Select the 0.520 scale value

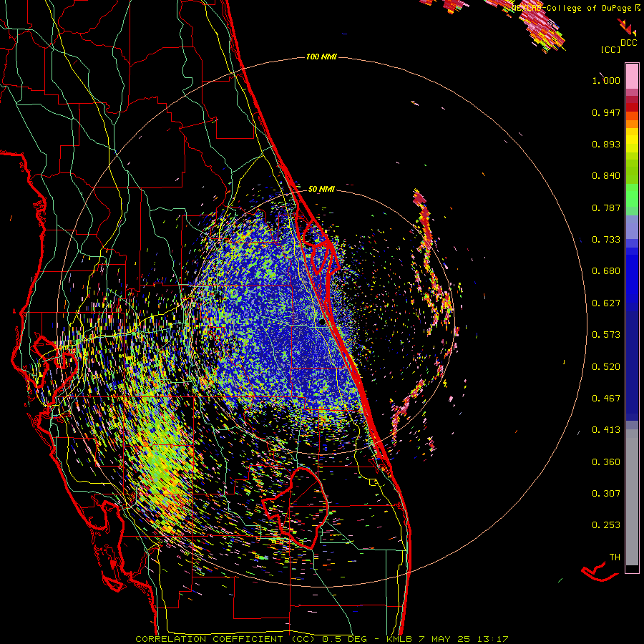point(606,367)
